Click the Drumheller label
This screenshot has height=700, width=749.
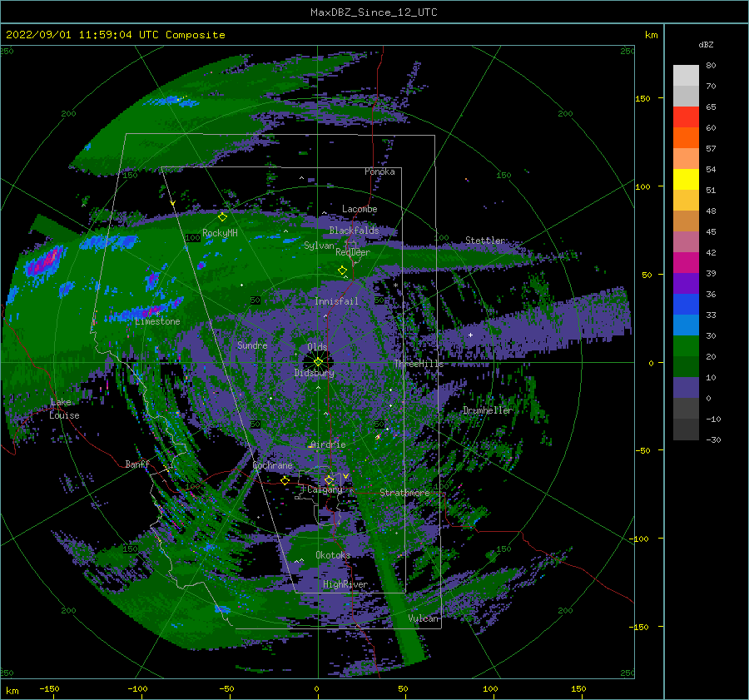487,410
